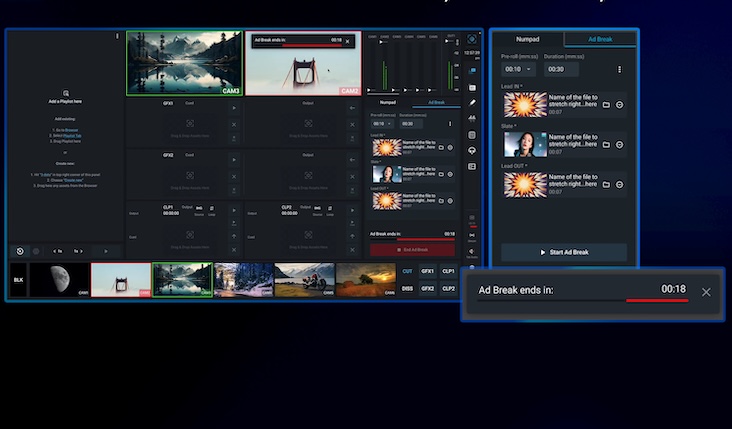Edit Duration 00:30 field in small panel
The width and height of the screenshot is (732, 429).
coord(411,124)
